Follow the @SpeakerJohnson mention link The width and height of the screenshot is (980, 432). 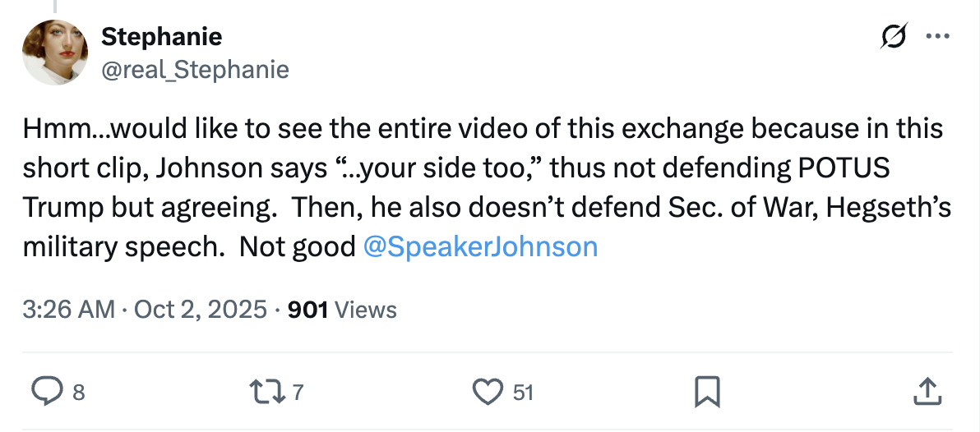coord(480,247)
